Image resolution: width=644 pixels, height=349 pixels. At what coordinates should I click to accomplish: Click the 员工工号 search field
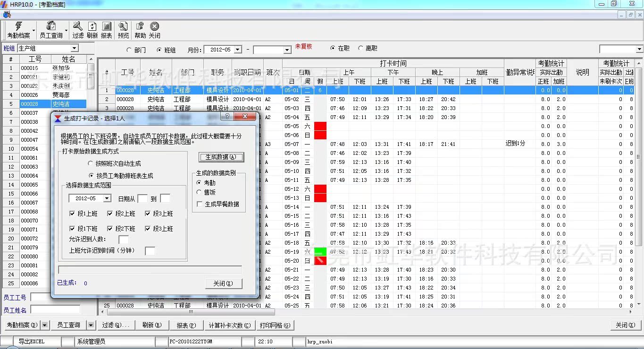point(55,298)
